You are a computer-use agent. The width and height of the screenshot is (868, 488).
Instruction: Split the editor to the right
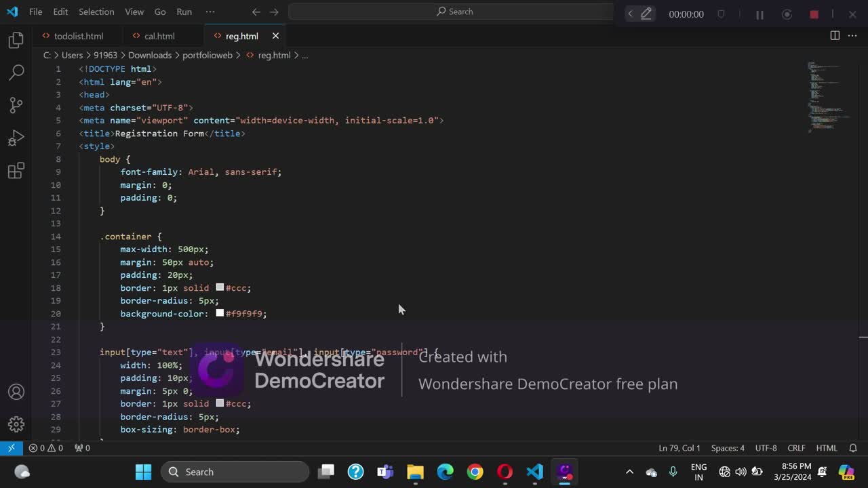(835, 36)
